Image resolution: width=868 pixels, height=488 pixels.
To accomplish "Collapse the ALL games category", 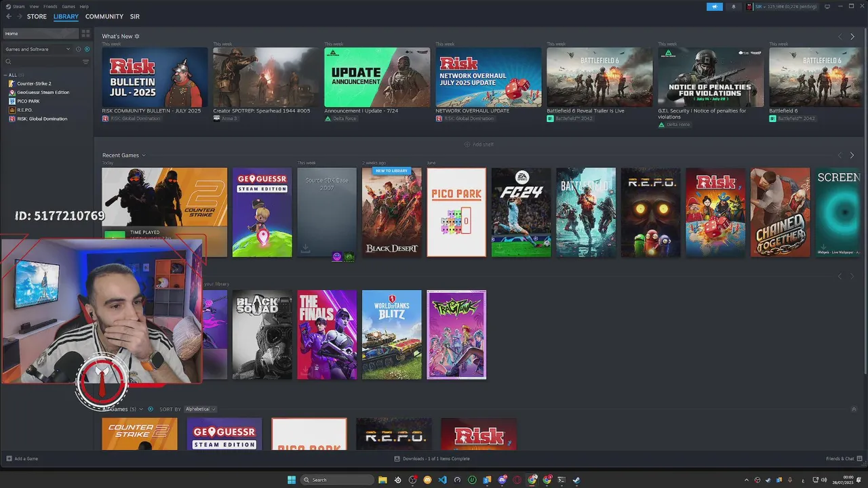I will 5,75.
